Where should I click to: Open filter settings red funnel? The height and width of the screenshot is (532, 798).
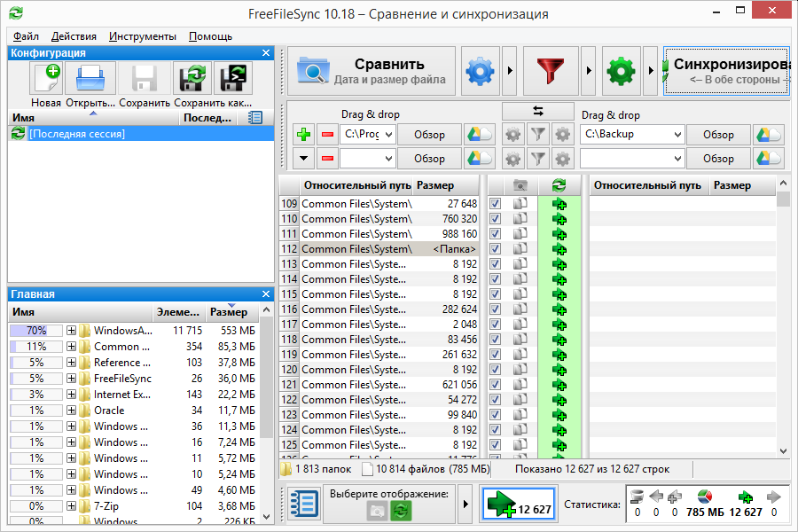click(x=550, y=71)
